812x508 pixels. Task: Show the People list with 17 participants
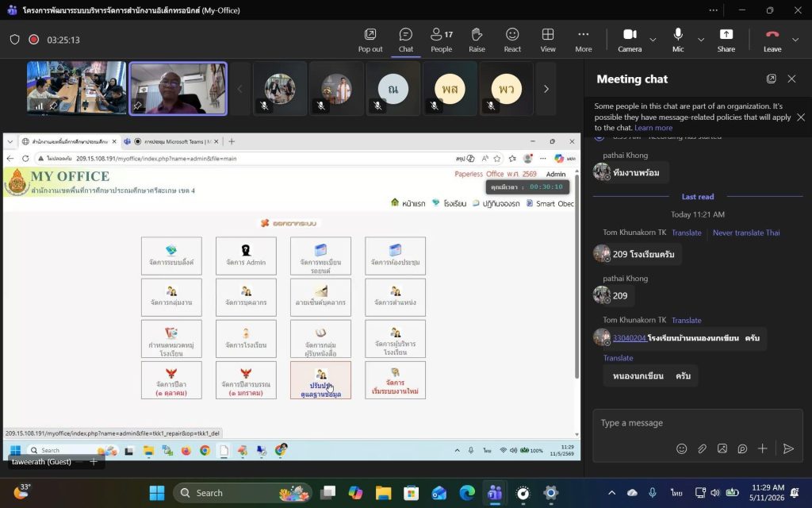click(441, 40)
